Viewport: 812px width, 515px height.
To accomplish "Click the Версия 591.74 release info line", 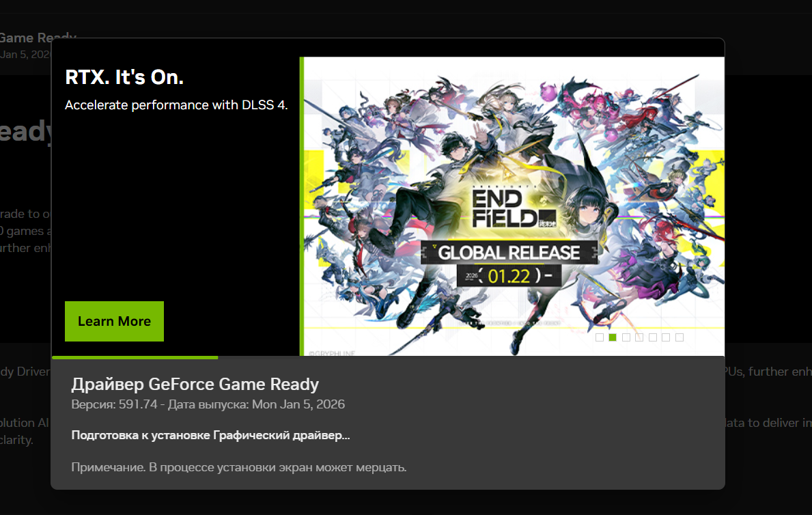I will point(208,404).
